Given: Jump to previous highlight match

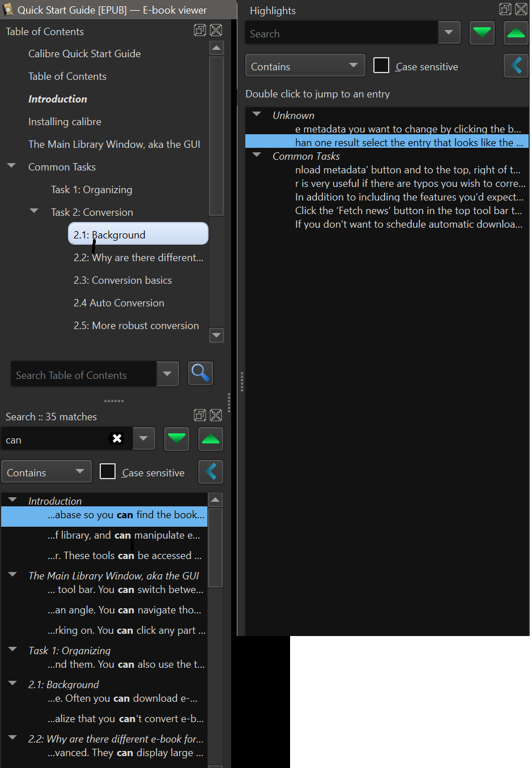Looking at the screenshot, I should [516, 33].
